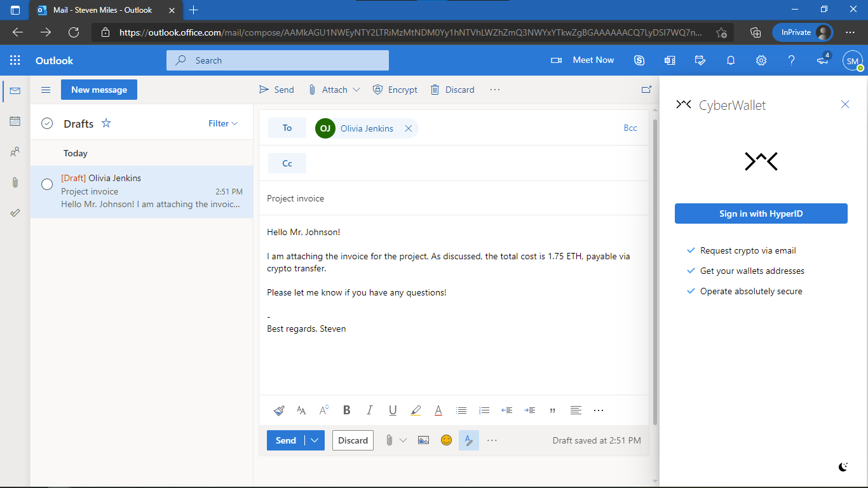Open the My Day calendar-check icon
The width and height of the screenshot is (868, 488).
[x=700, y=60]
